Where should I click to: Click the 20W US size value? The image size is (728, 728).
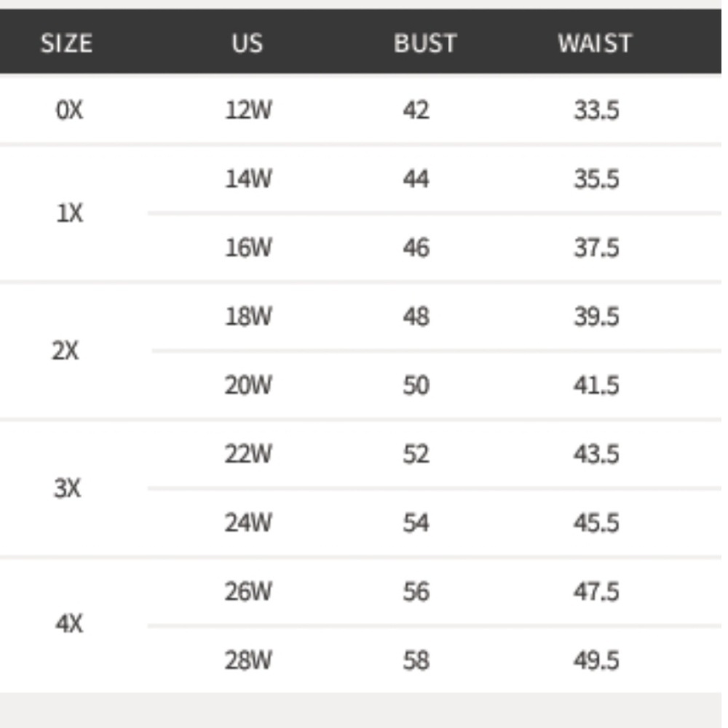[248, 385]
